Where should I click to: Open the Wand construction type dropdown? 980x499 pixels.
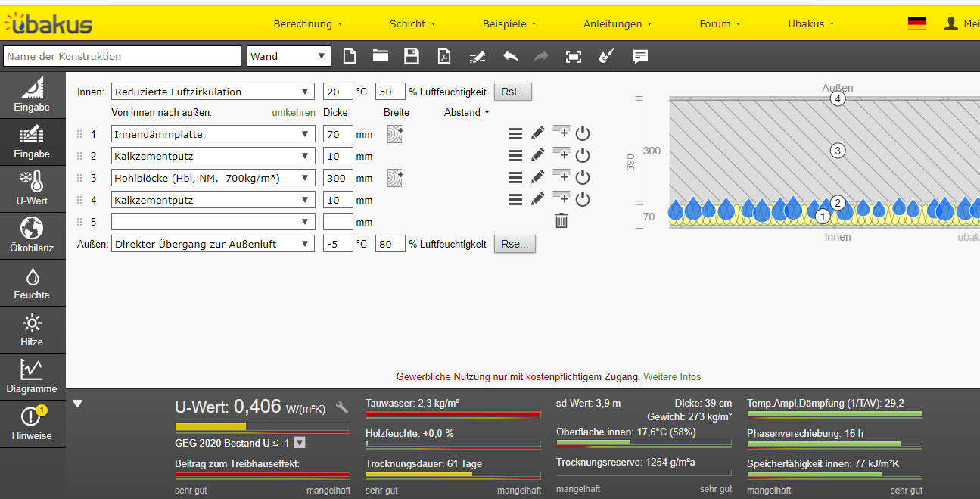click(x=289, y=56)
